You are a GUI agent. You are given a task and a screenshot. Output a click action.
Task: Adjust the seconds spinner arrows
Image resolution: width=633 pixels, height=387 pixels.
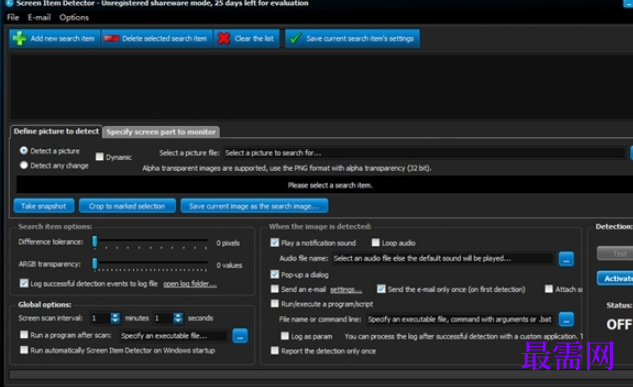point(178,318)
